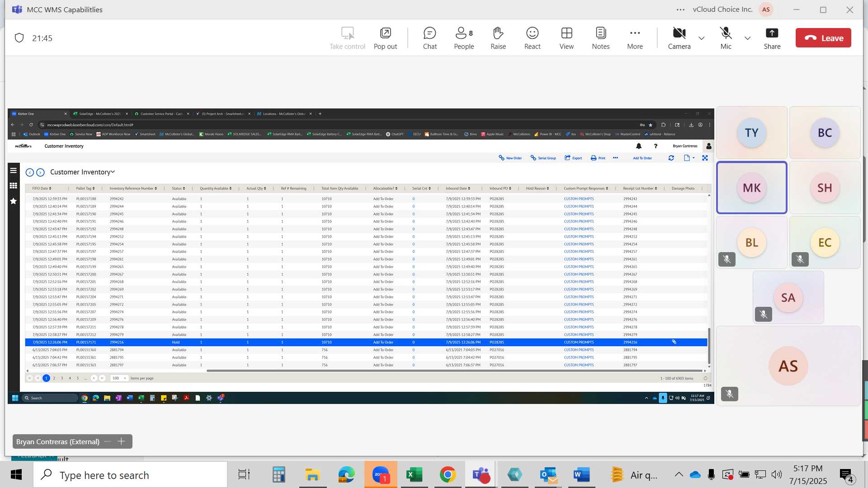Image resolution: width=868 pixels, height=488 pixels.
Task: Click New Order in shared screen
Action: (x=510, y=158)
